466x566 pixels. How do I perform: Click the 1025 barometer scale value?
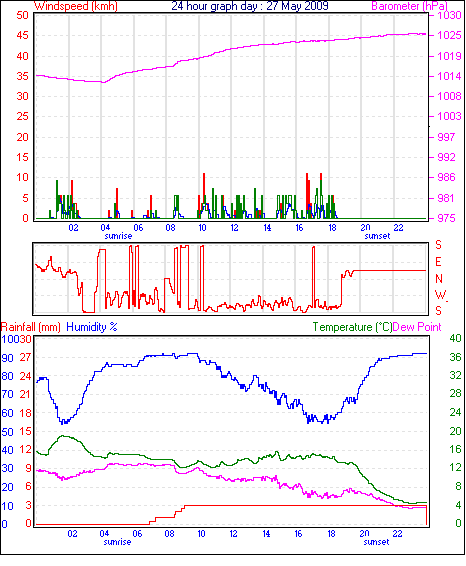click(x=449, y=35)
